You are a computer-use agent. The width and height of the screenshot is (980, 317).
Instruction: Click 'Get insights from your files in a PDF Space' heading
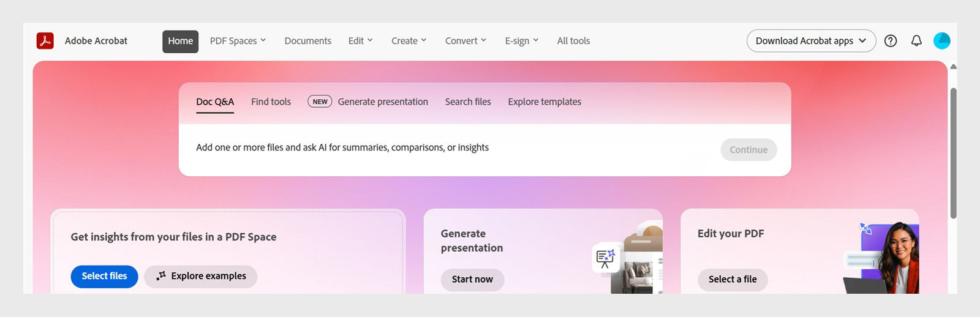pos(173,237)
